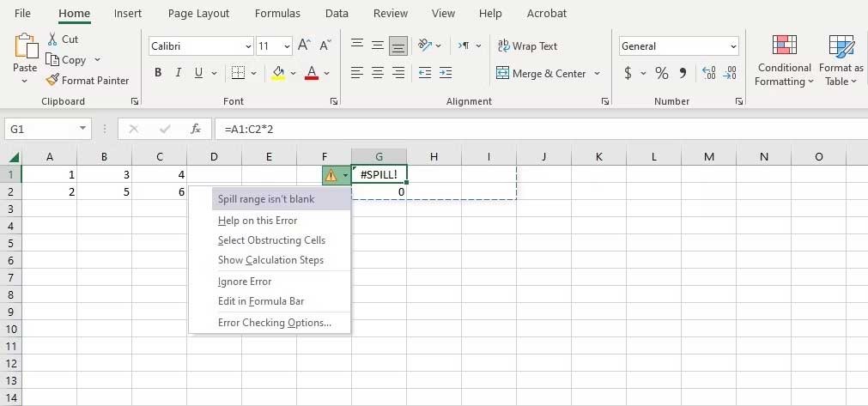Cancel formula entry X icon
This screenshot has width=868, height=406.
click(133, 129)
